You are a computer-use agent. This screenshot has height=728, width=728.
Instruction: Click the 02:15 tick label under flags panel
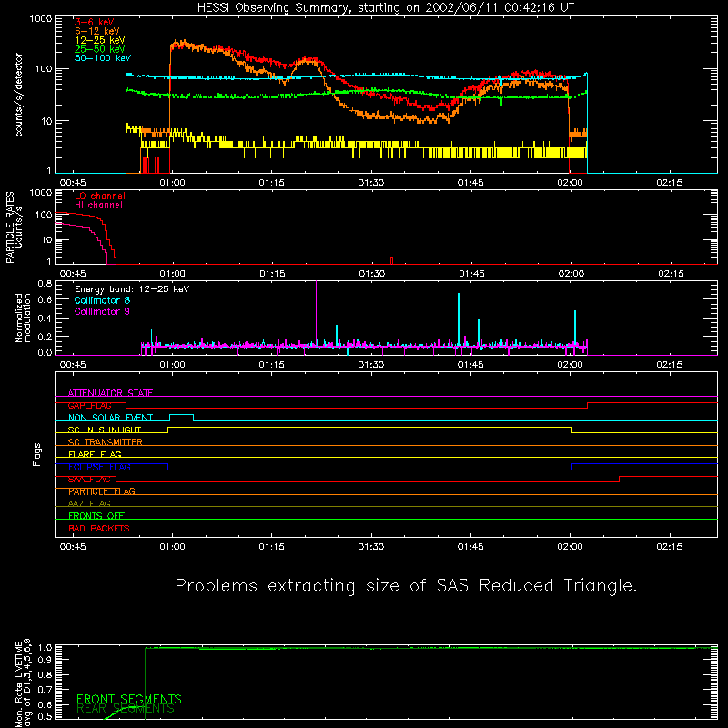(x=670, y=547)
